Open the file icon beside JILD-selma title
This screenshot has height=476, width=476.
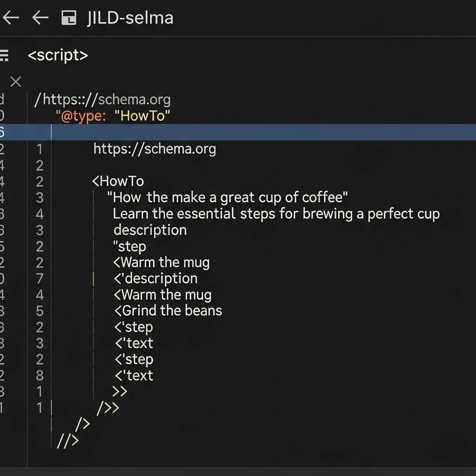(68, 18)
